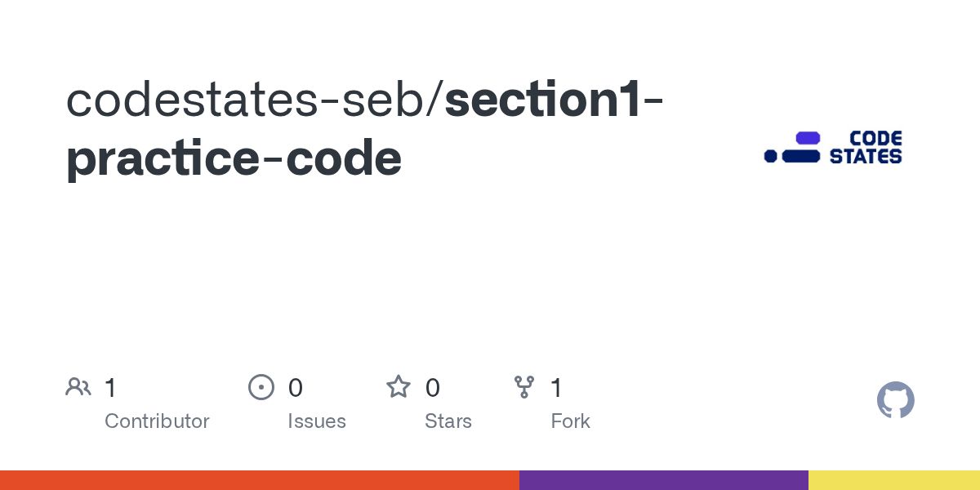
Task: Click the stars count number 0
Action: 432,388
